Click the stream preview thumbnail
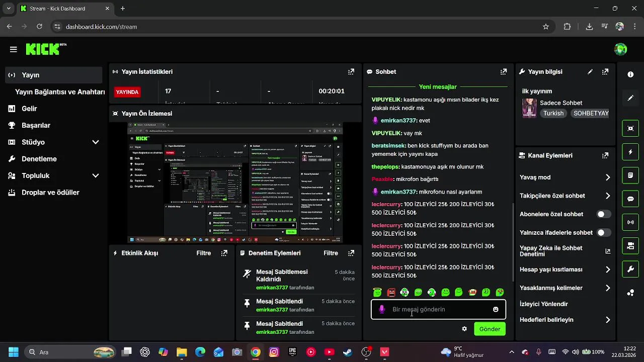Viewport: 644px width, 362px height. tap(235, 183)
